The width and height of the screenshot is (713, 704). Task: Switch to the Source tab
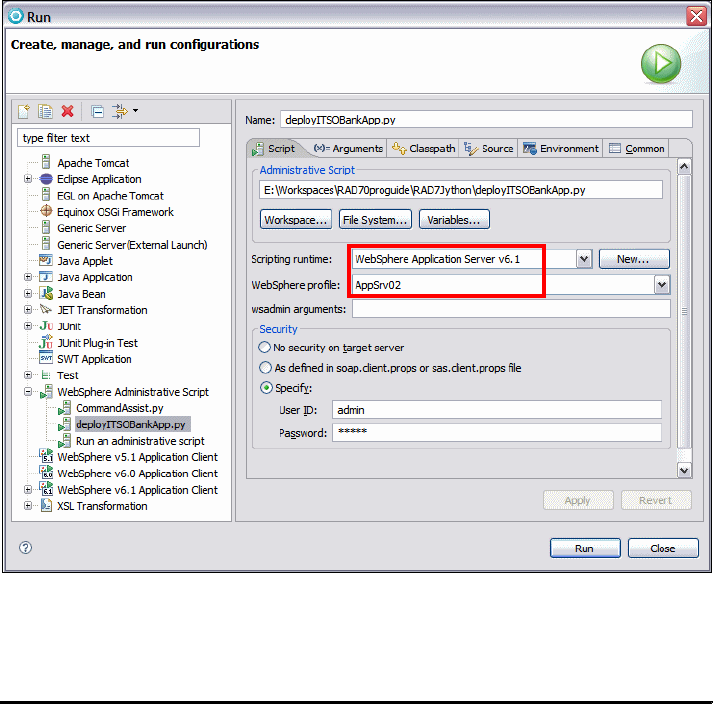coord(488,148)
